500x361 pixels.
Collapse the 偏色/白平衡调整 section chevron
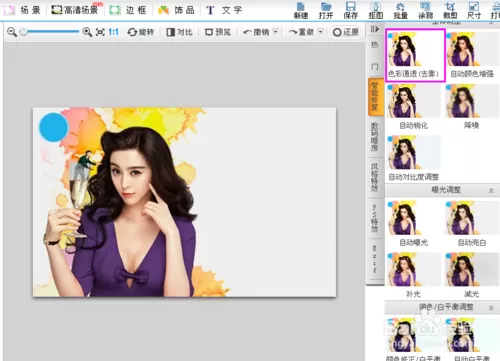tap(491, 308)
